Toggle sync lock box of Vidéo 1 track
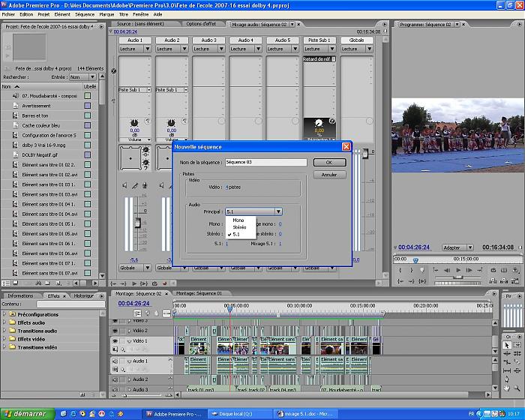 (x=123, y=341)
